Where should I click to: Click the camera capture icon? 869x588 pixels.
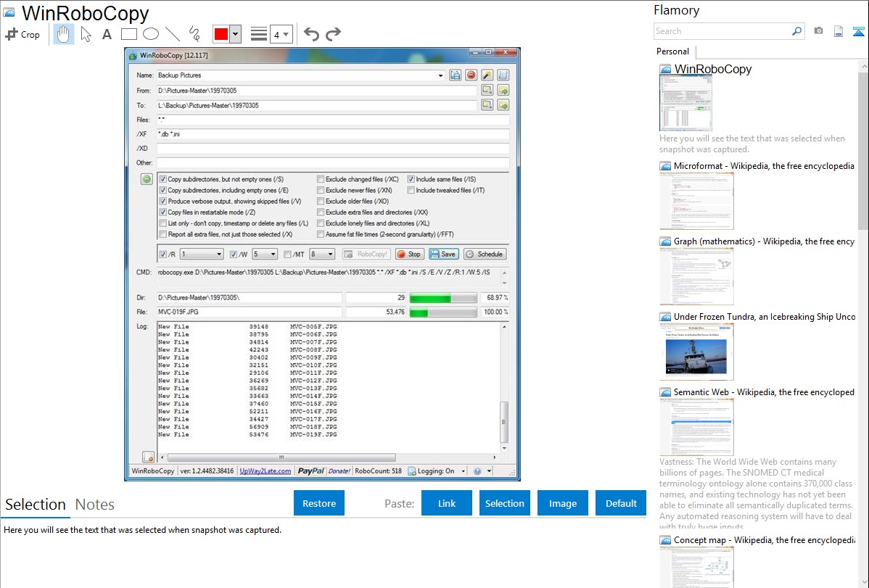point(818,31)
